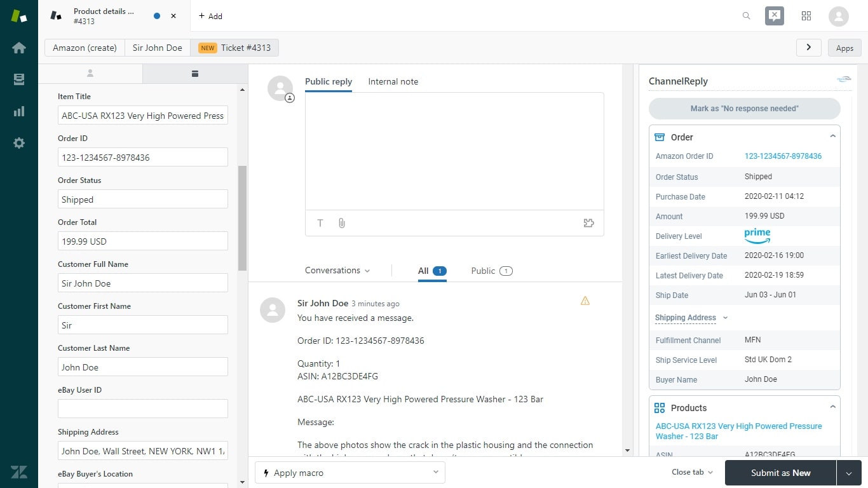868x488 pixels.
Task: Switch to the ticket fields tab above the sidebar form
Action: click(x=194, y=74)
